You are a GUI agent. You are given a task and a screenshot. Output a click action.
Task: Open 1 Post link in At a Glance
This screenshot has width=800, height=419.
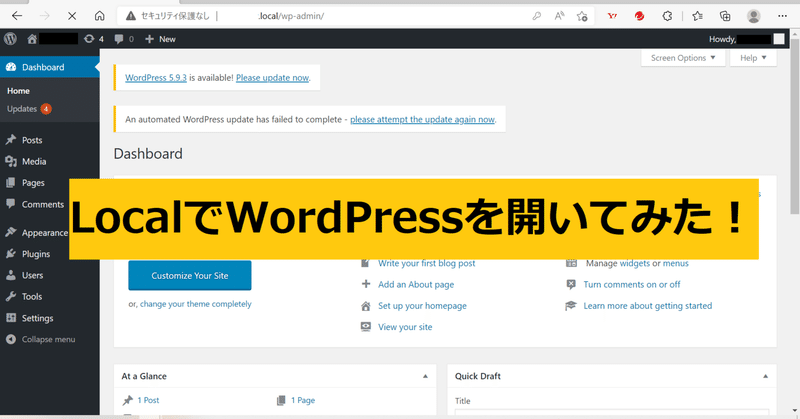[148, 400]
